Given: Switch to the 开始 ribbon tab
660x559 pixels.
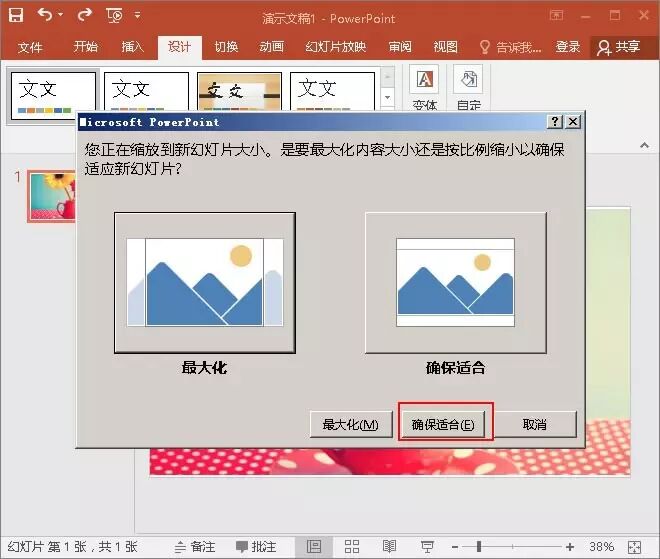Looking at the screenshot, I should [85, 47].
